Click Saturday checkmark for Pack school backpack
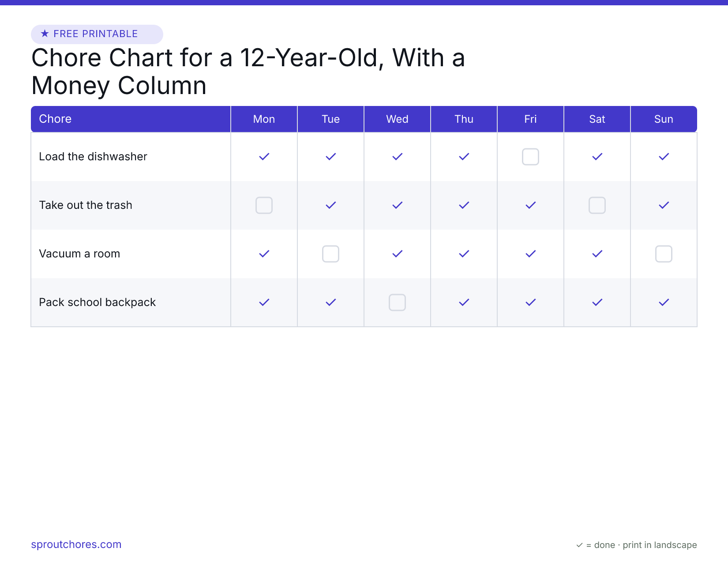The height and width of the screenshot is (563, 728). (597, 302)
